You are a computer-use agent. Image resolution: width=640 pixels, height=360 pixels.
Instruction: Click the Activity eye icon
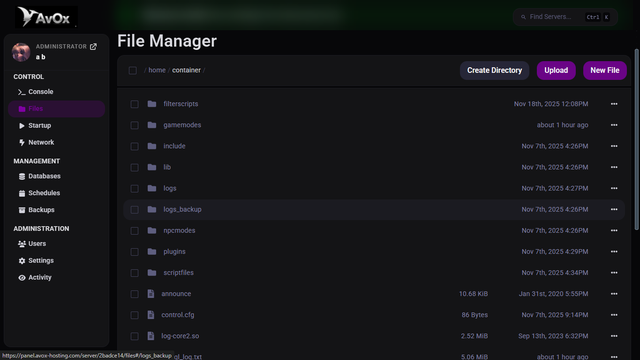coord(22,278)
